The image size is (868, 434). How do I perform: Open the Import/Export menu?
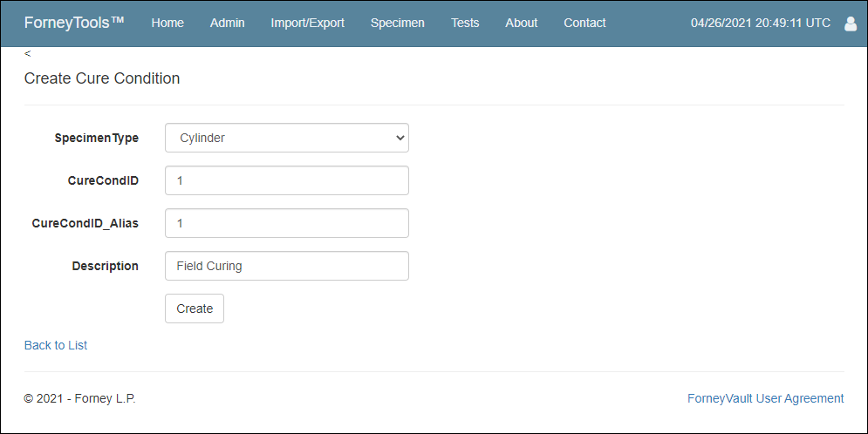pyautogui.click(x=307, y=23)
